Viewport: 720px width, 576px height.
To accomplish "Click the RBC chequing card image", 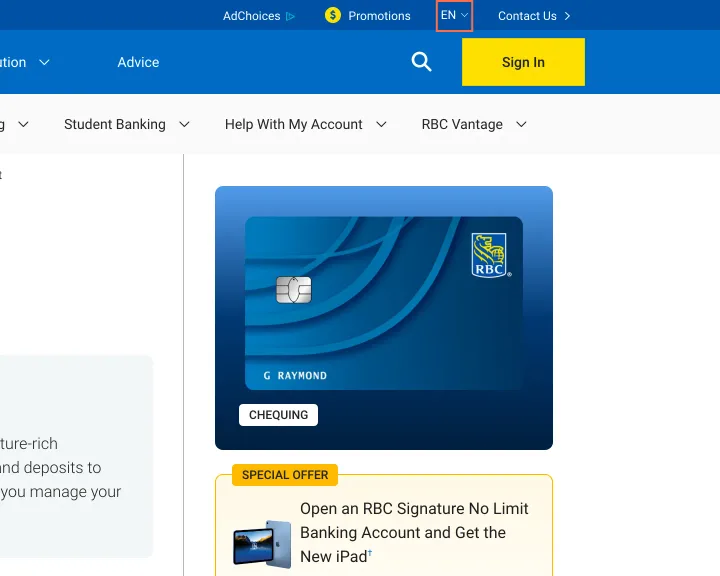I will (x=384, y=303).
